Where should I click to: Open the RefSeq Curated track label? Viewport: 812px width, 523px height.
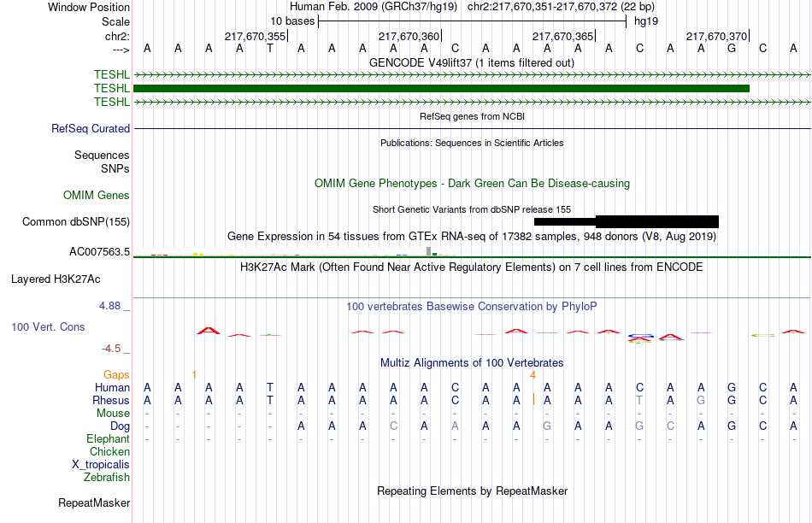tap(90, 128)
